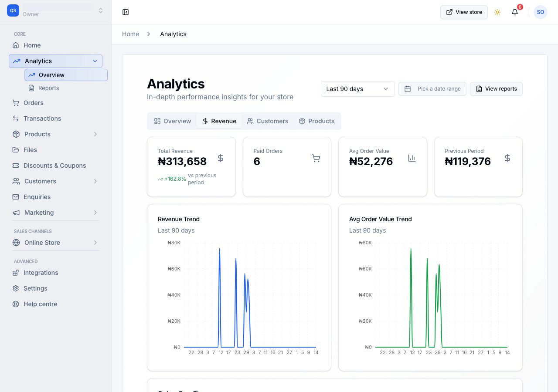Open the View store button

click(464, 12)
